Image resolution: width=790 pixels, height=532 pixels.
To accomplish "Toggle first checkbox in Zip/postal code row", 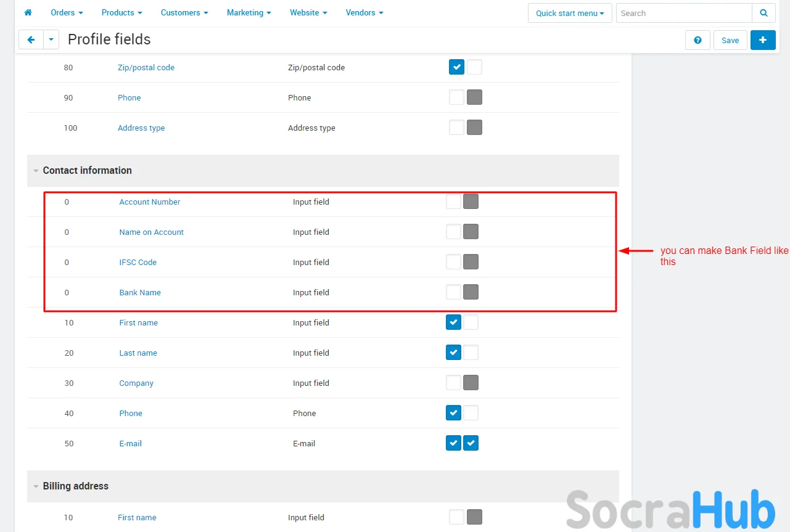I will pyautogui.click(x=456, y=67).
